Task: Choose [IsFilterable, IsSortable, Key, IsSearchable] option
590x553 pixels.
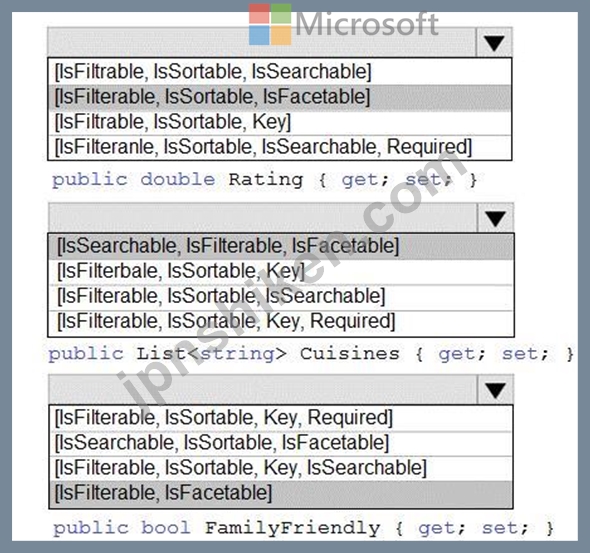Action: click(x=281, y=468)
